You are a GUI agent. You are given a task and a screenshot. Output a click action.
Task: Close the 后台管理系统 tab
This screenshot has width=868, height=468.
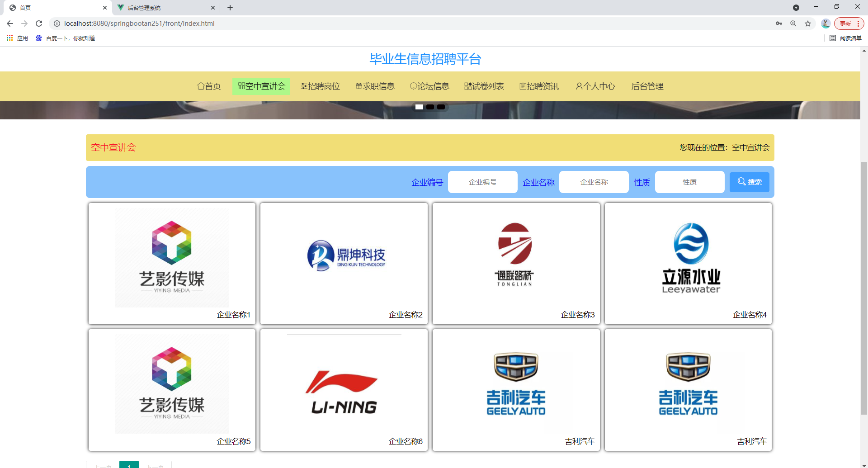(213, 8)
